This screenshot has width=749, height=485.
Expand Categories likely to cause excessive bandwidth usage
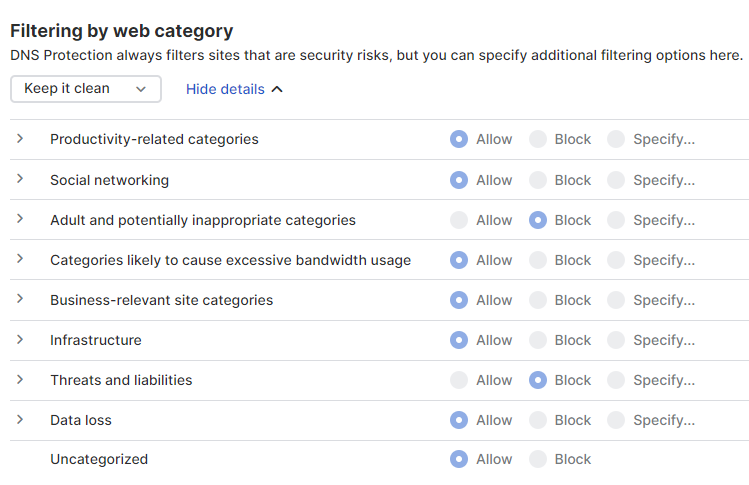click(20, 259)
